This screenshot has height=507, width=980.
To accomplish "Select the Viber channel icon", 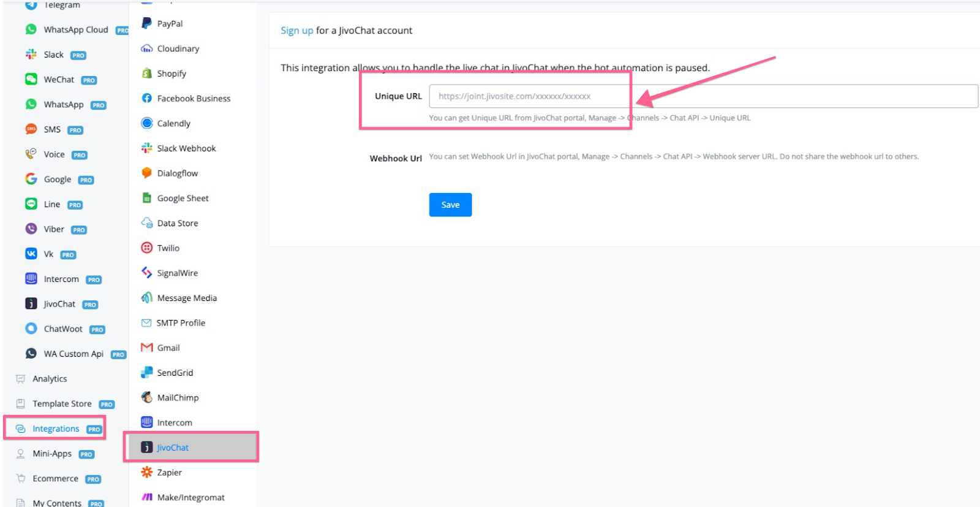I will point(31,229).
